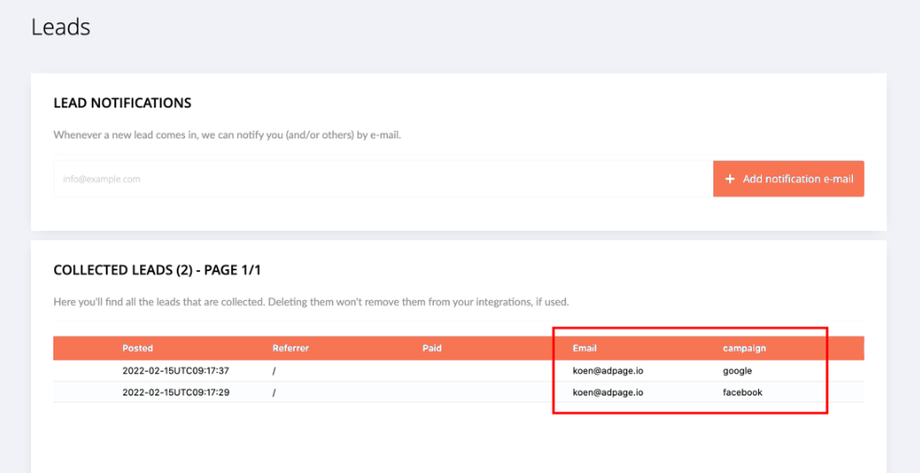Click the google campaign cell
The height and width of the screenshot is (473, 920).
(x=737, y=371)
